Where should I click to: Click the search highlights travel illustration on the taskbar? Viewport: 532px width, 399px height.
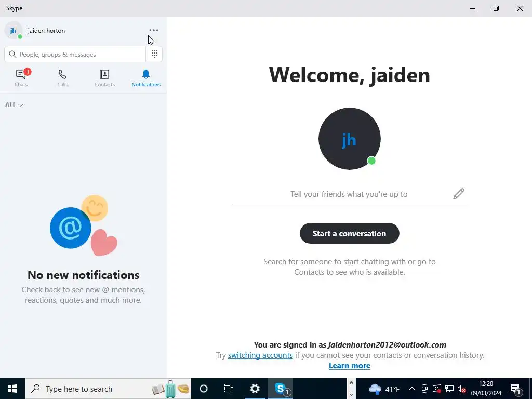point(170,389)
